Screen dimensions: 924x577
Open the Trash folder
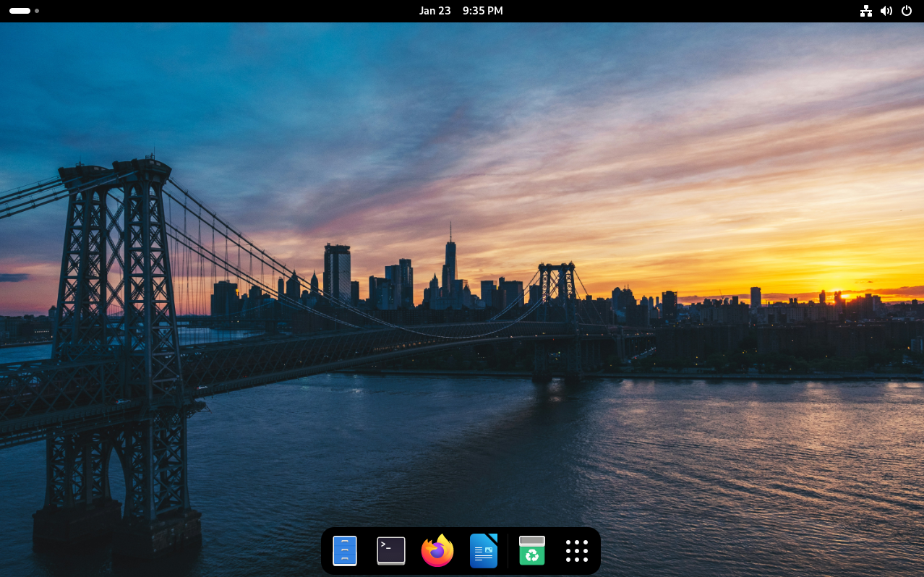pos(531,550)
